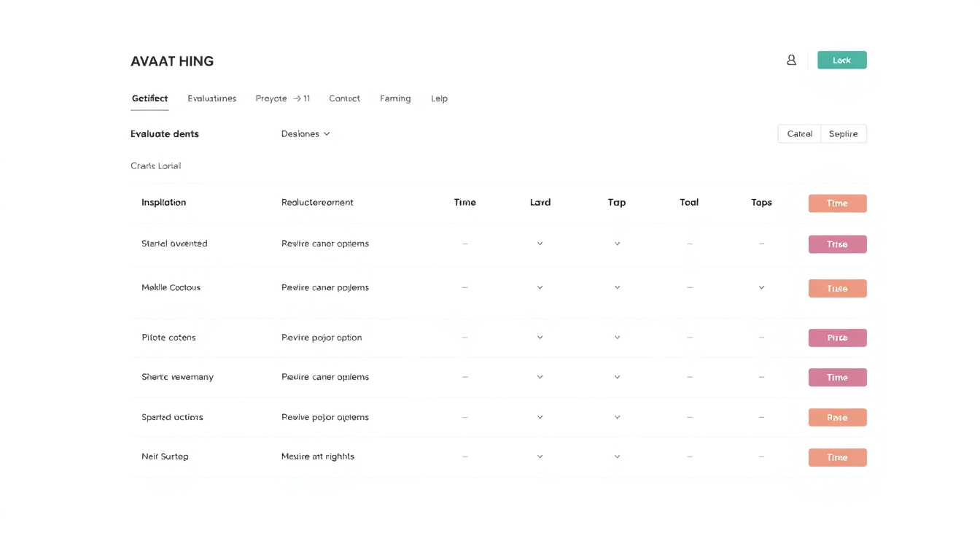Click the teal Lock button
980x560 pixels.
click(x=841, y=59)
